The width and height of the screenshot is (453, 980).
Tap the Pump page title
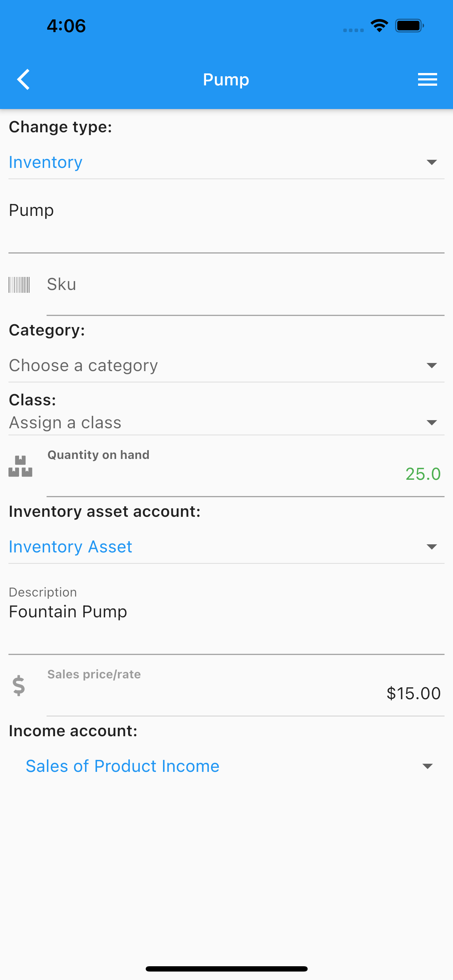226,79
